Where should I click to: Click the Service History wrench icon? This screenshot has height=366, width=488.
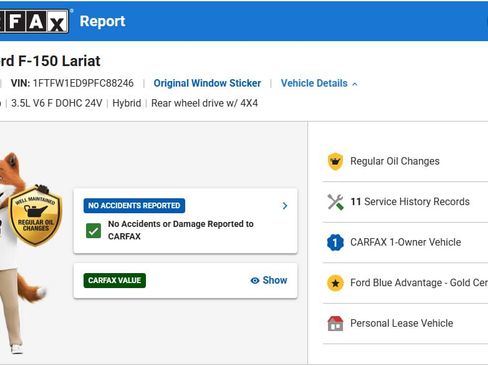[335, 202]
